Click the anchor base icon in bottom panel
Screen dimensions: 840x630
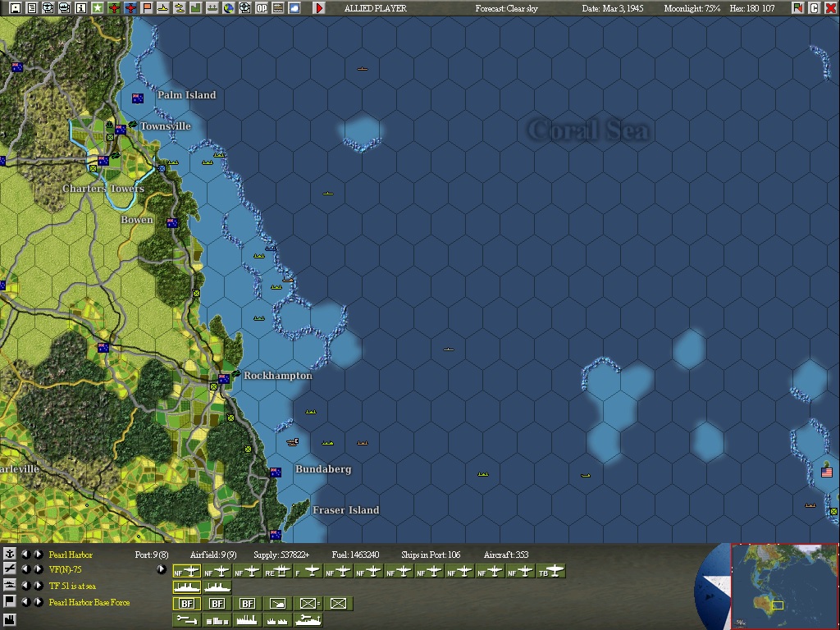(x=9, y=554)
